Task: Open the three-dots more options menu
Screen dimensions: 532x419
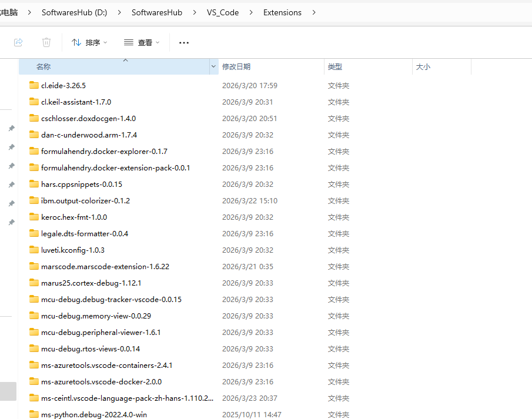Action: coord(184,43)
